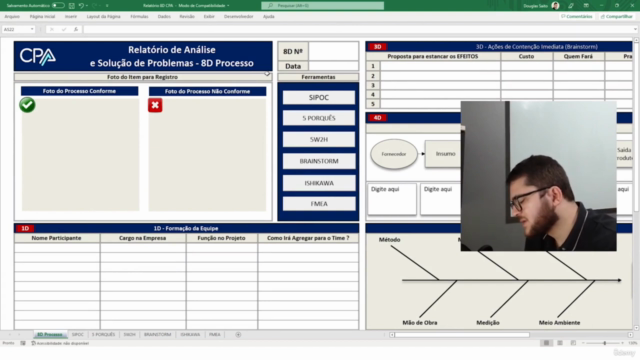Click the 5W2H tool button
640x360 pixels.
[x=319, y=140]
